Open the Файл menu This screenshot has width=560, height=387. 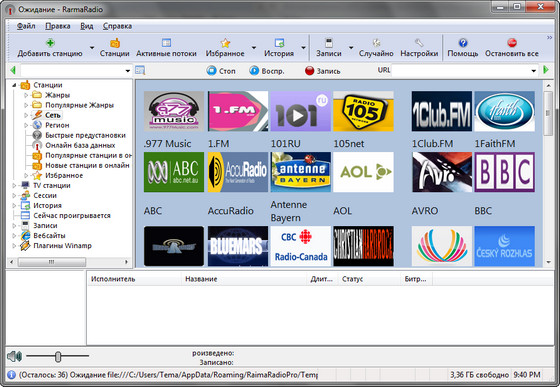[26, 26]
